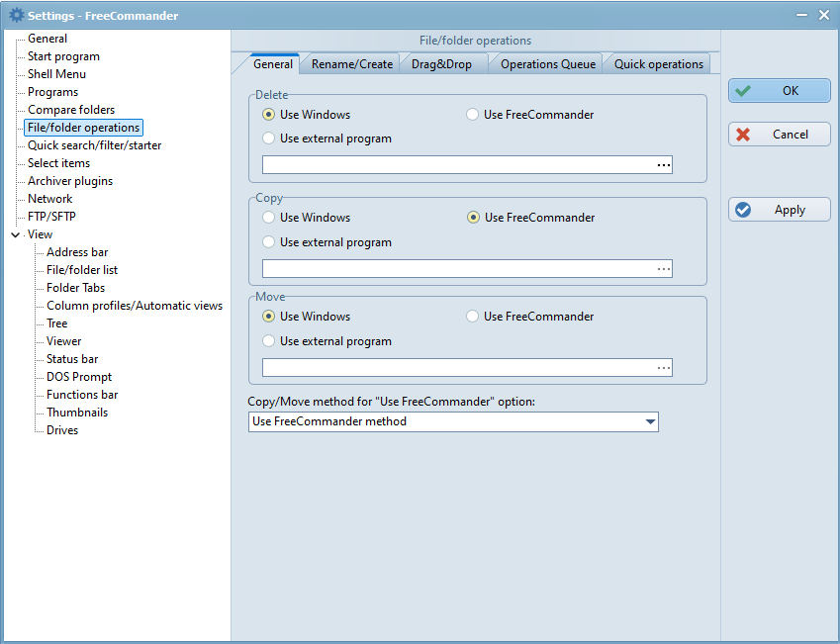Screen dimensions: 840x644
Task: Collapse the View tree node
Action: pos(16,234)
